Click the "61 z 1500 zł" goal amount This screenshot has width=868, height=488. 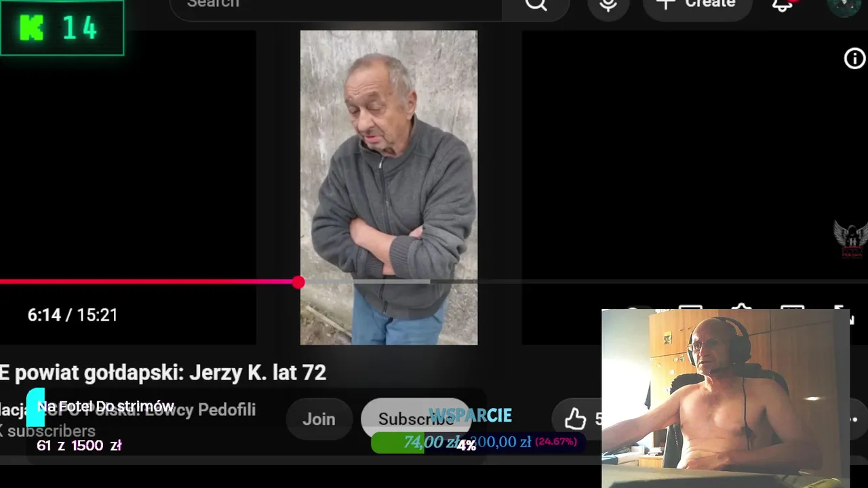pos(79,445)
